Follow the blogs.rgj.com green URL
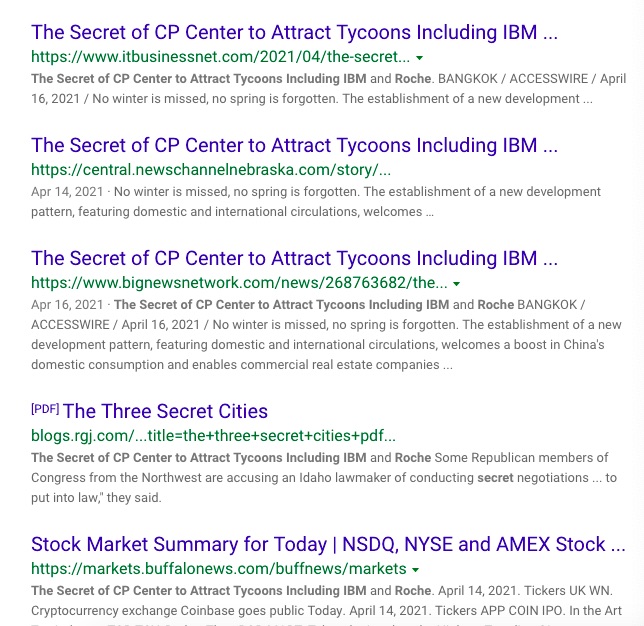Viewport: 644px width, 626px height. tap(214, 435)
